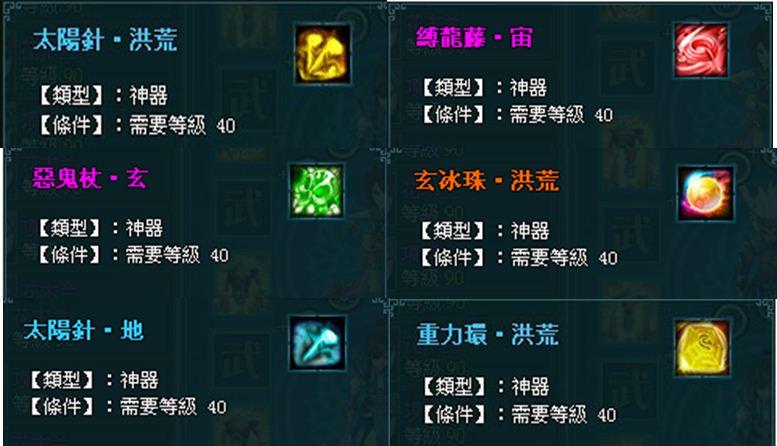The image size is (777, 446).
Task: Select the 玄冰珠・洪荒 orb icon
Action: pyautogui.click(x=706, y=194)
